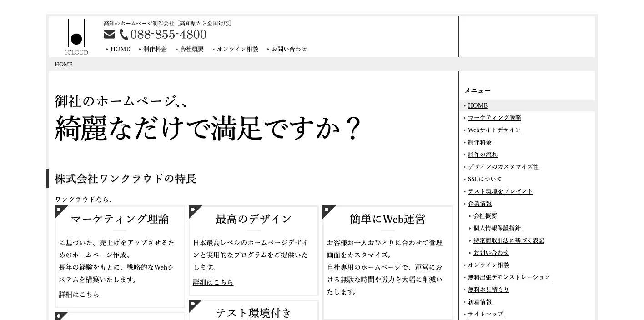Click the 簡単にWeb運営 card heading
Viewport: 644px width, 320px height.
(x=387, y=219)
